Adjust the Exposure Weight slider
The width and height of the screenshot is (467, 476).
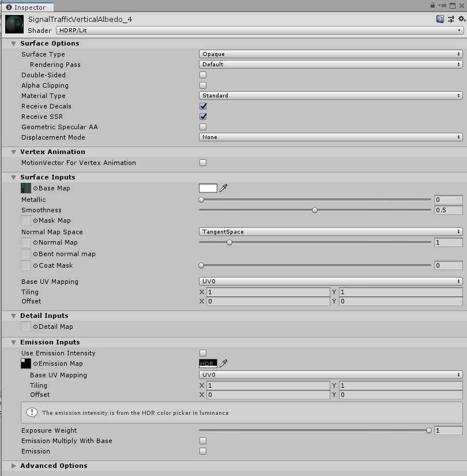(x=315, y=430)
